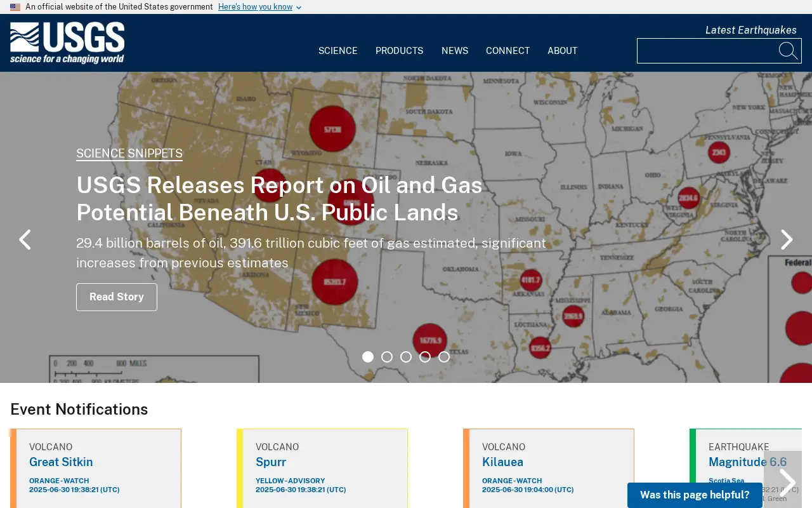812x508 pixels.
Task: Open the Latest Earthquakes link
Action: pyautogui.click(x=751, y=30)
